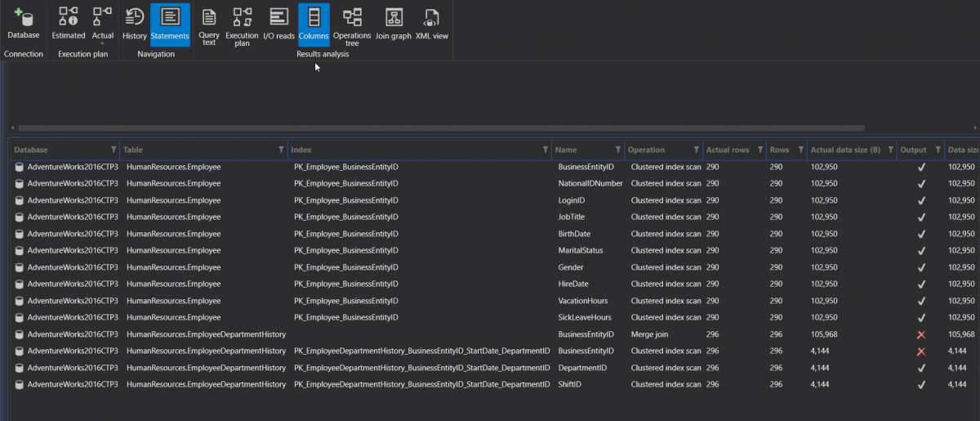Open the Estimated execution plan

tap(69, 23)
